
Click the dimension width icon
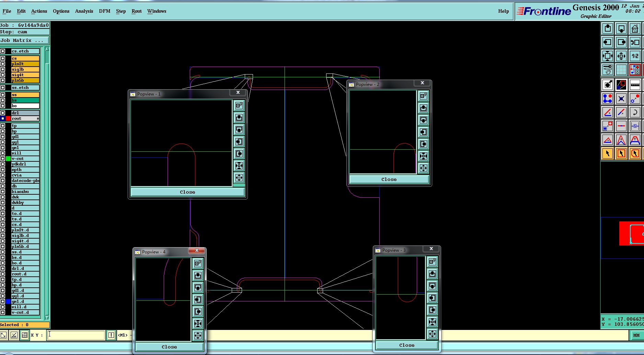(x=635, y=126)
